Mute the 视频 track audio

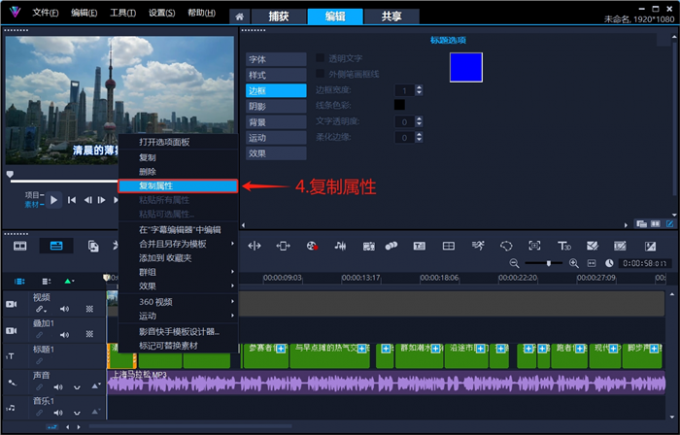pyautogui.click(x=64, y=309)
